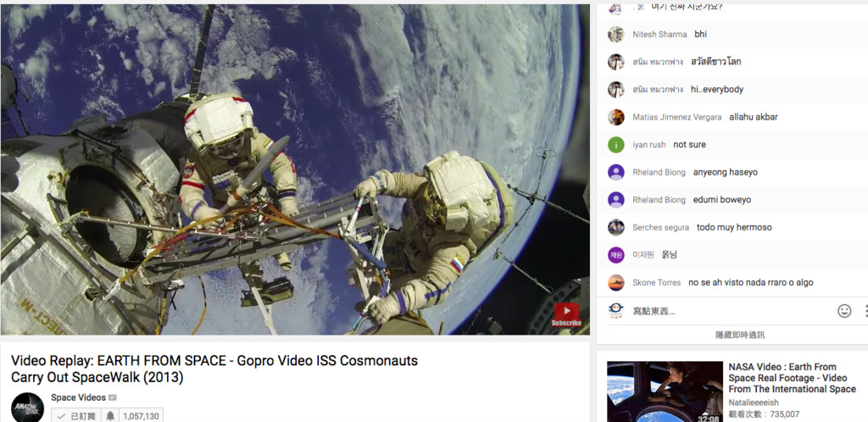Image resolution: width=868 pixels, height=422 pixels.
Task: Toggle the 已訂閱 subscribed button
Action: pos(75,416)
